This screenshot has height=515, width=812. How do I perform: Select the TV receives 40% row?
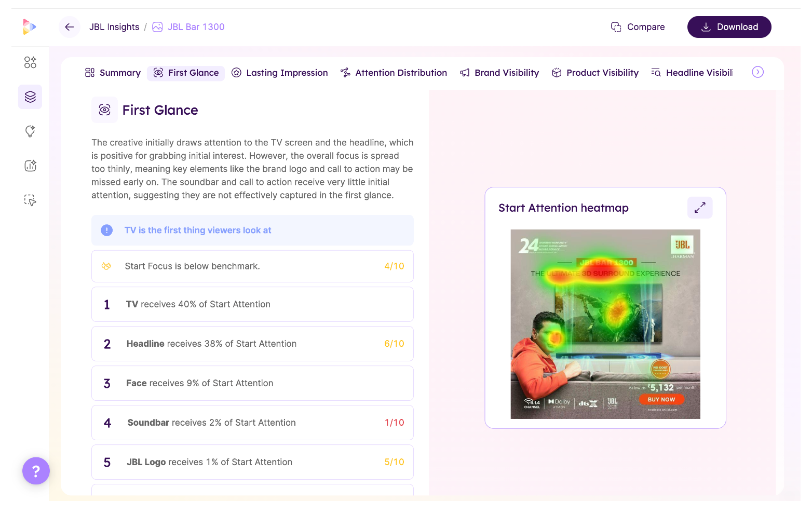252,304
